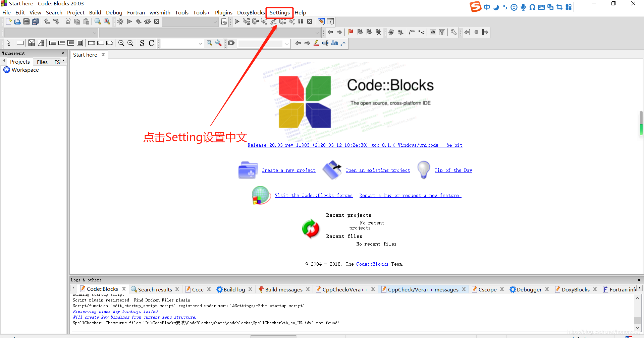Screen dimensions: 644x338
Task: Click Visit the Code::Blocks forums link
Action: point(314,195)
